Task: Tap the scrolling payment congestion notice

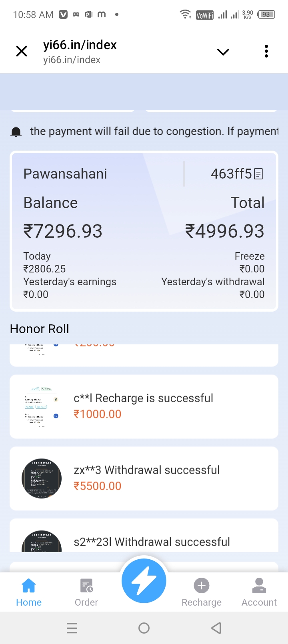Action: (x=154, y=131)
